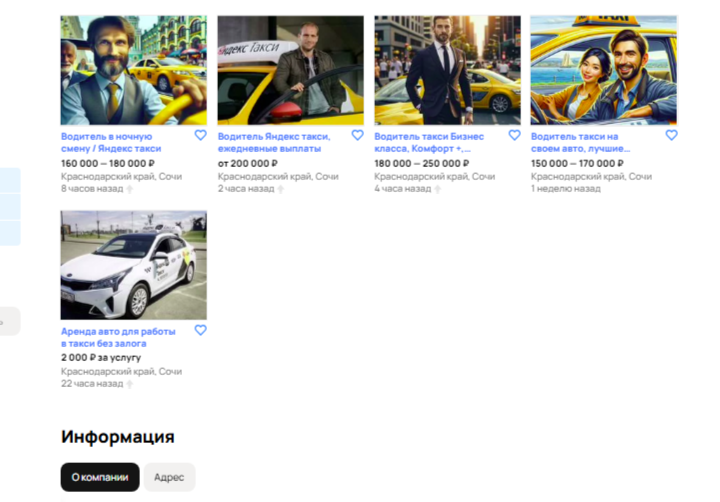Click the businessman in suit taxi photo
The width and height of the screenshot is (720, 502).
click(x=447, y=70)
